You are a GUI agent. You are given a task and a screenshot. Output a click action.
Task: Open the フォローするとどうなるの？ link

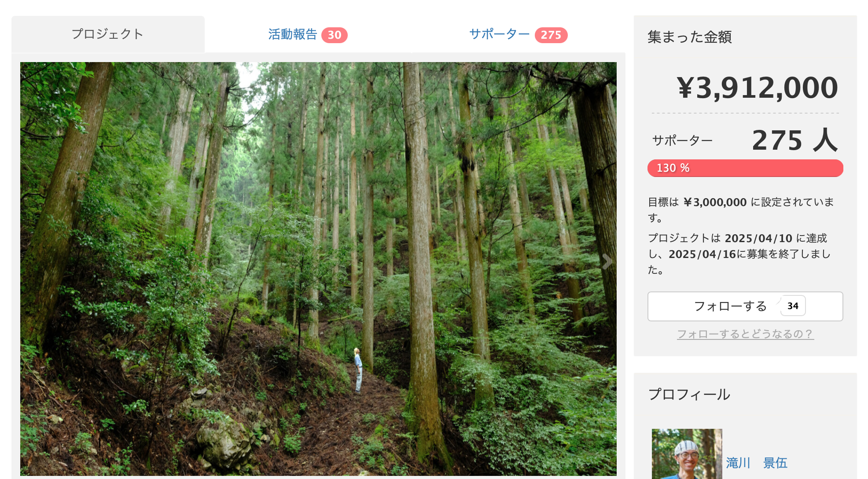[745, 334]
